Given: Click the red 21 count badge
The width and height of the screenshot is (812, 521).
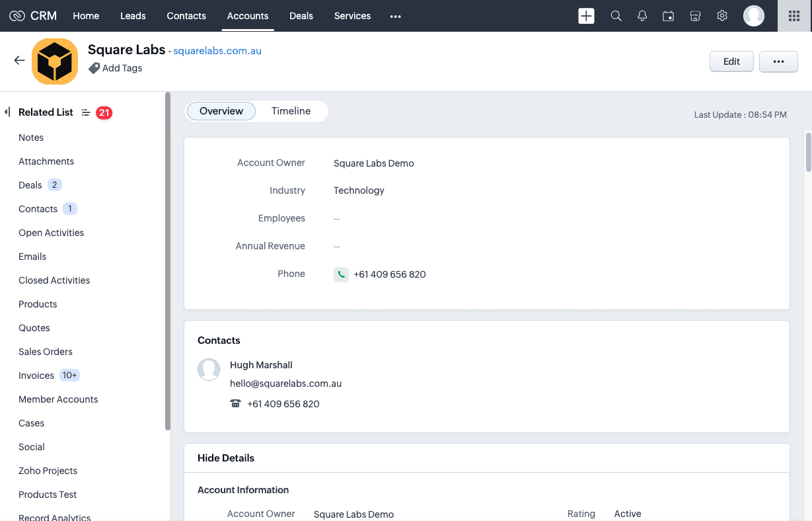Looking at the screenshot, I should coord(104,112).
